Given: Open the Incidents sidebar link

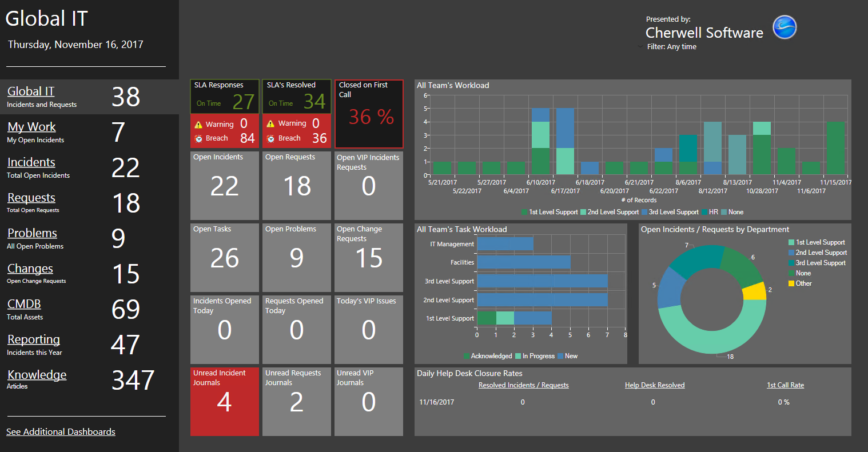Looking at the screenshot, I should click(31, 162).
